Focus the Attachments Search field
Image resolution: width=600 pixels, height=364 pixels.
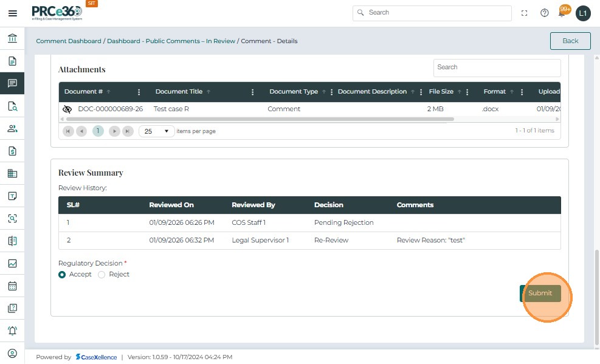pos(497,67)
